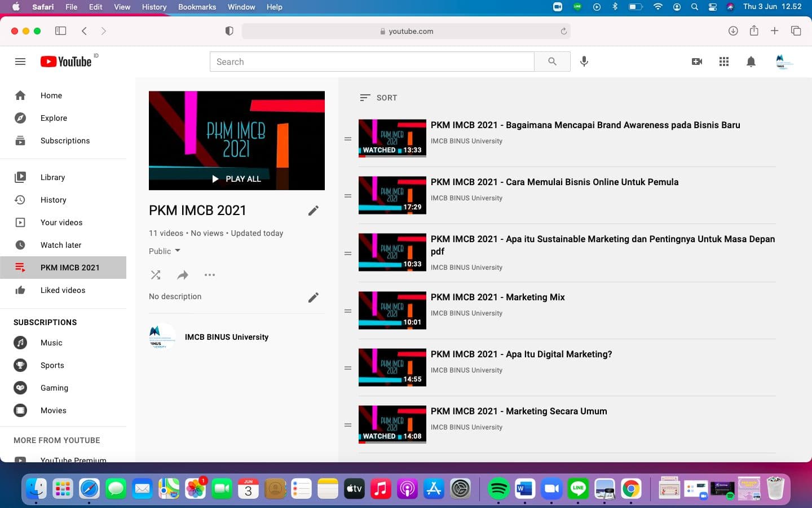This screenshot has height=508, width=812.
Task: Open macOS Control Centre in the menu bar
Action: [713, 7]
